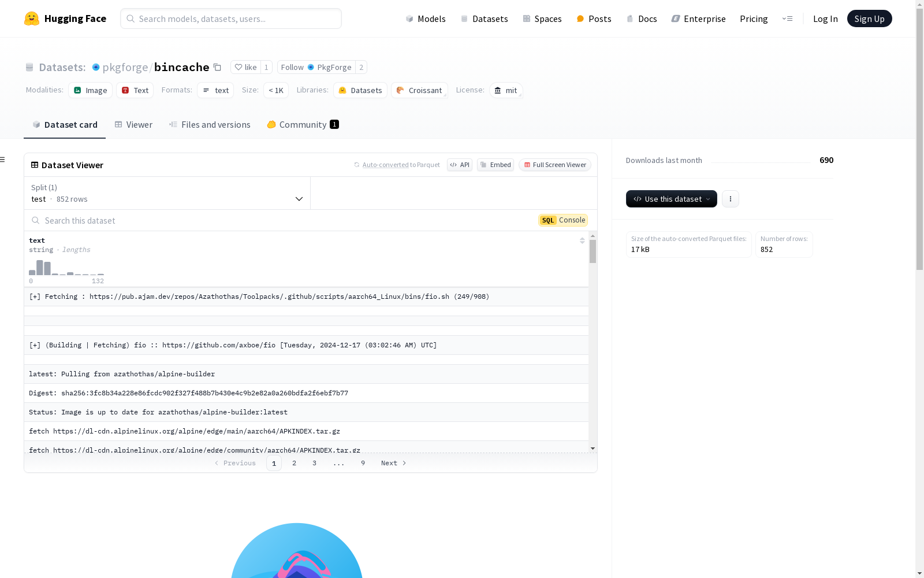The width and height of the screenshot is (924, 578).
Task: Filter by the Image modality tag
Action: coord(90,90)
